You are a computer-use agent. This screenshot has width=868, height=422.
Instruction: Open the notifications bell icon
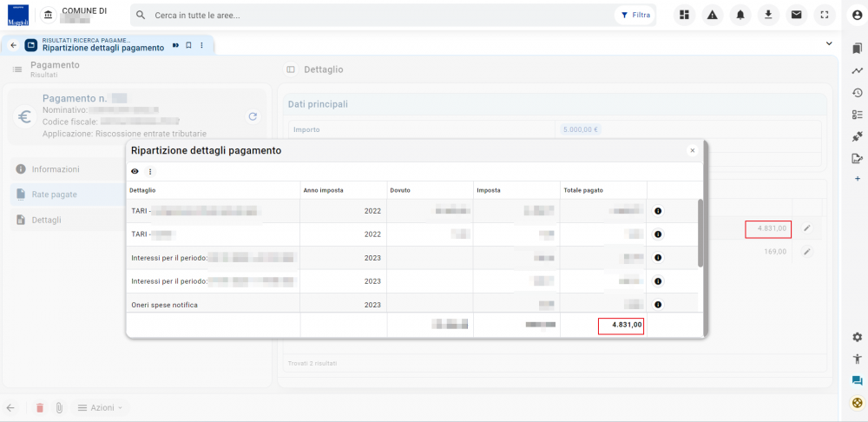740,15
